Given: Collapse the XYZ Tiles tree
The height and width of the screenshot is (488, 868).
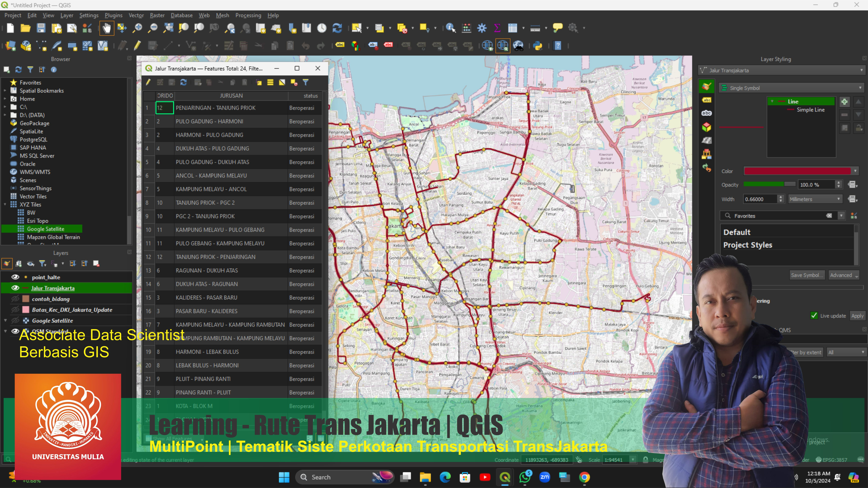Looking at the screenshot, I should pos(5,204).
